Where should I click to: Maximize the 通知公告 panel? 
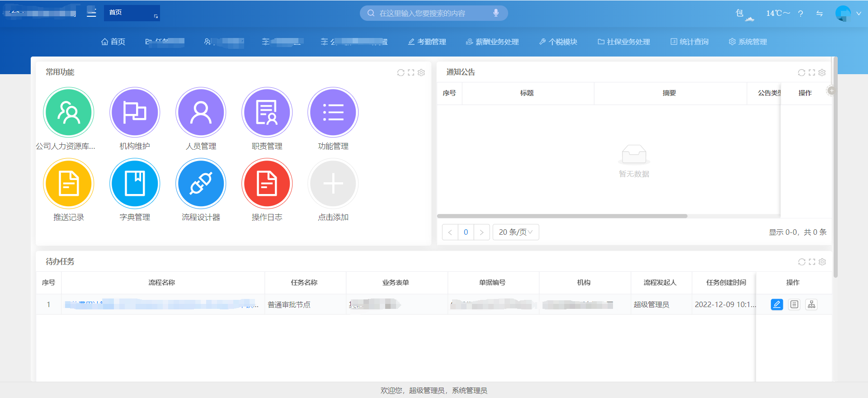[812, 72]
